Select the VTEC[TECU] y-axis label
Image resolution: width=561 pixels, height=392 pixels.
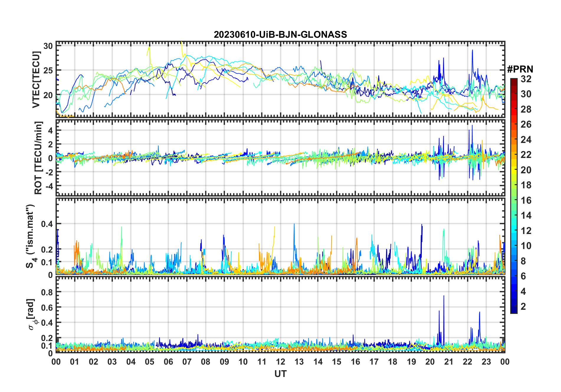pos(36,80)
